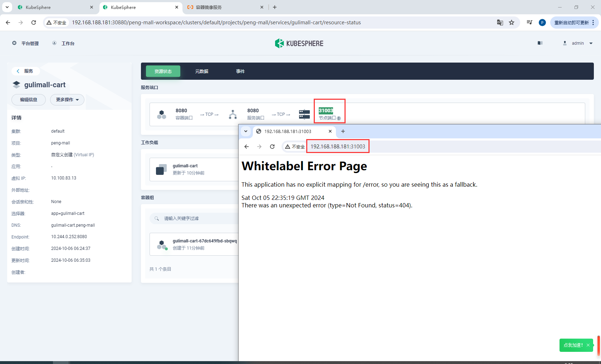Viewport: 601px width, 364px height.
Task: Open 平台管理 platform management
Action: 25,43
